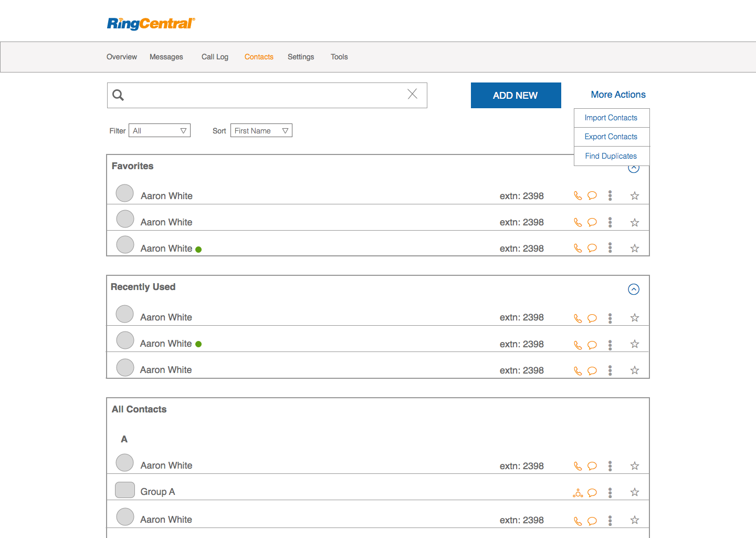Image resolution: width=756 pixels, height=538 pixels.
Task: Toggle favorite star for Group A
Action: pos(635,492)
